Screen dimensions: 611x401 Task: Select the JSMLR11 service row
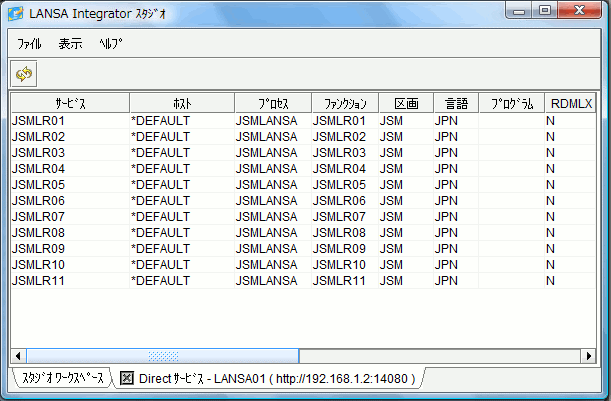(303, 281)
